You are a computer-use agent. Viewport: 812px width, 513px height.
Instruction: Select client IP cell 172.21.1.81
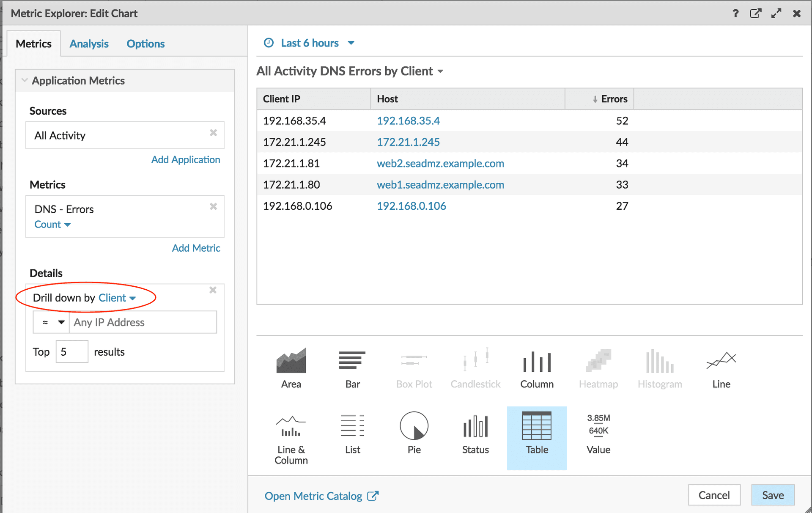tap(291, 163)
